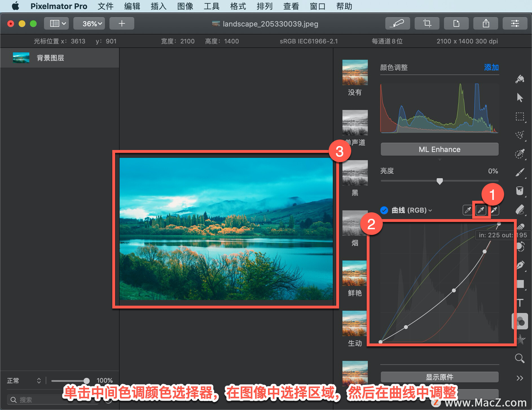
Task: Select the Color adjustments tool
Action: click(x=520, y=321)
